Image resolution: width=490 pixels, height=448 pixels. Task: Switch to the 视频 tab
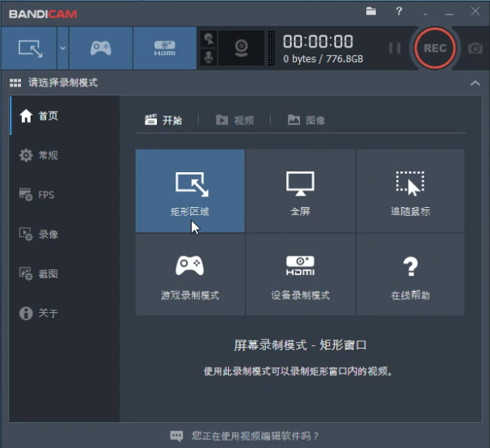[235, 120]
